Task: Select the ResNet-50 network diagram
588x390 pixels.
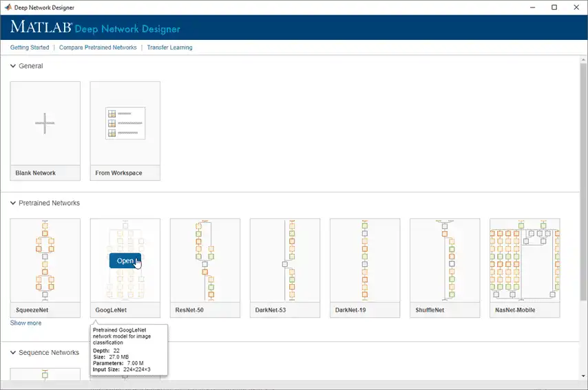Action: [x=205, y=261]
